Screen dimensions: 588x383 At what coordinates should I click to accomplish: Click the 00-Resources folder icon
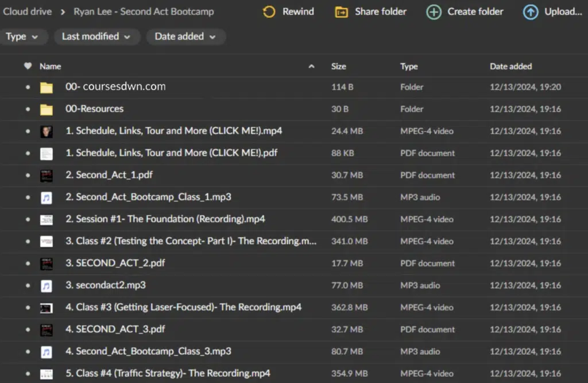pos(47,109)
